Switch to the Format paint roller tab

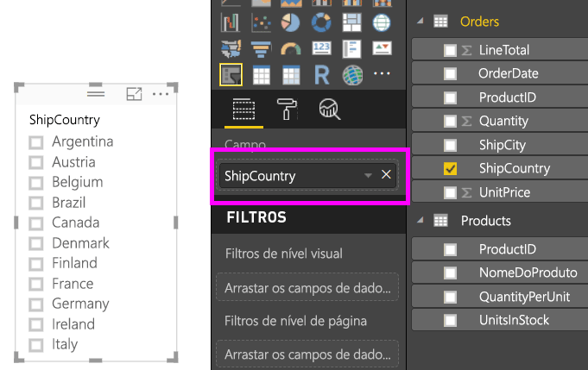click(x=287, y=110)
